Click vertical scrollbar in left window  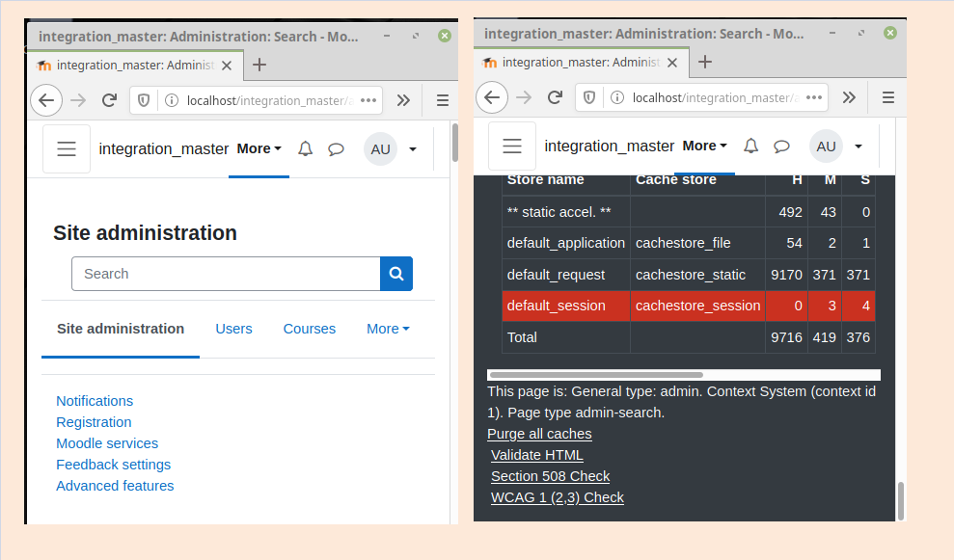click(x=454, y=143)
